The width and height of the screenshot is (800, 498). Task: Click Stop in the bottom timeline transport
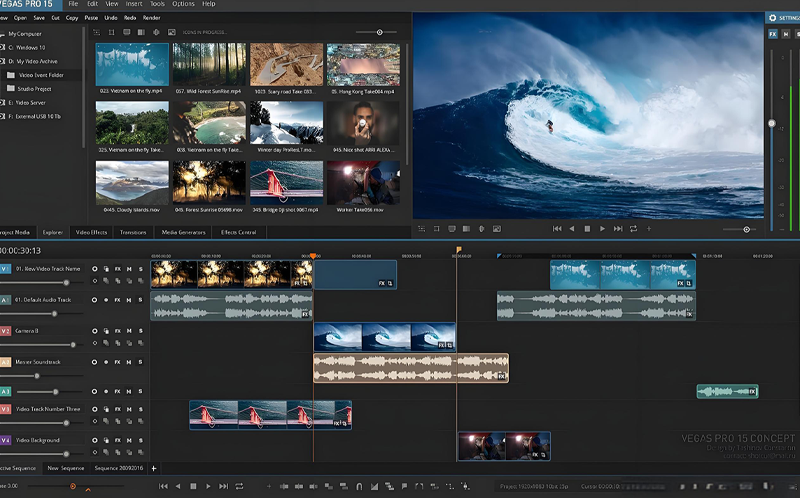coord(194,486)
